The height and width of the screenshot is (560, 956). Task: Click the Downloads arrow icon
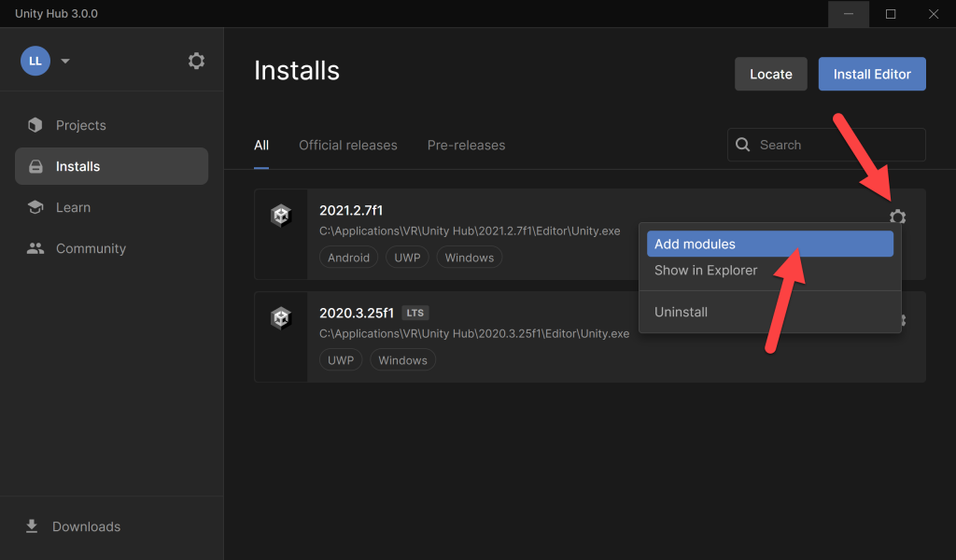pos(32,526)
